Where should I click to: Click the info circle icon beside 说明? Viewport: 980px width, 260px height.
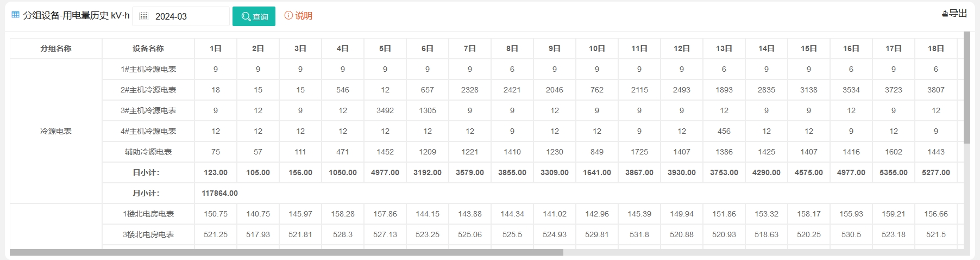point(288,16)
